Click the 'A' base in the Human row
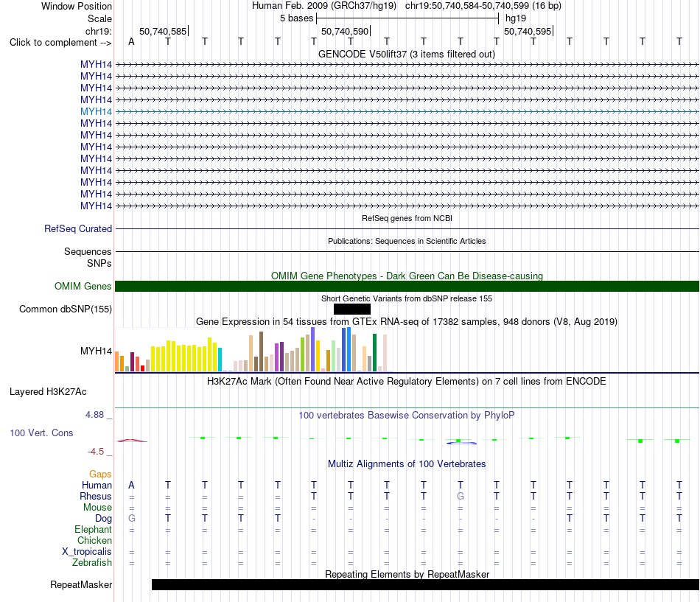The width and height of the screenshot is (700, 602). point(131,485)
